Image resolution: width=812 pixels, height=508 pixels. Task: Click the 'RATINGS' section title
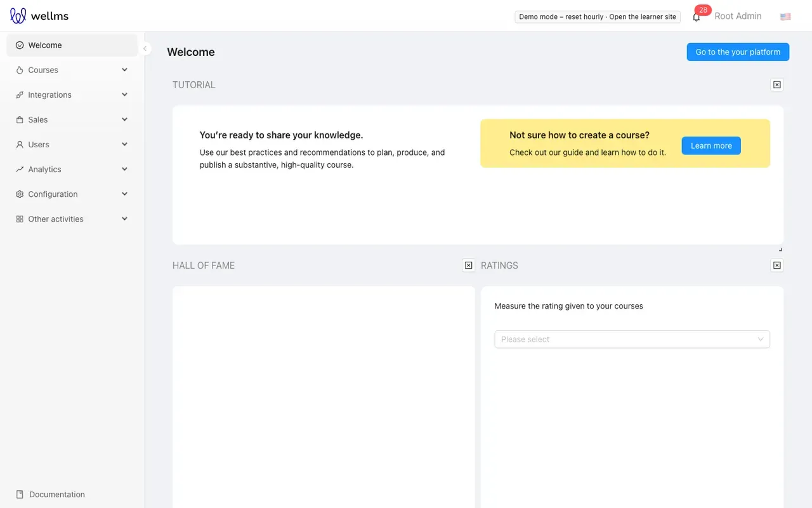(499, 265)
